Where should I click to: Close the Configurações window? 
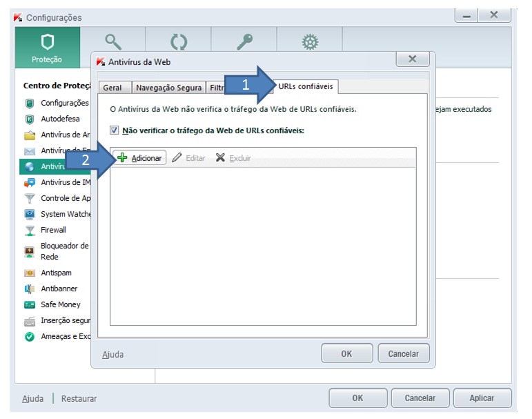[494, 16]
